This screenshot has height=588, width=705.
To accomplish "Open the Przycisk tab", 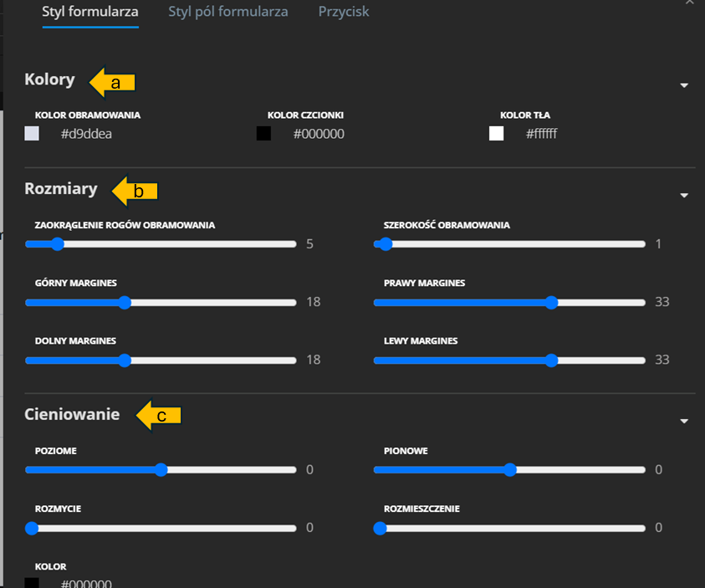I will click(x=344, y=12).
